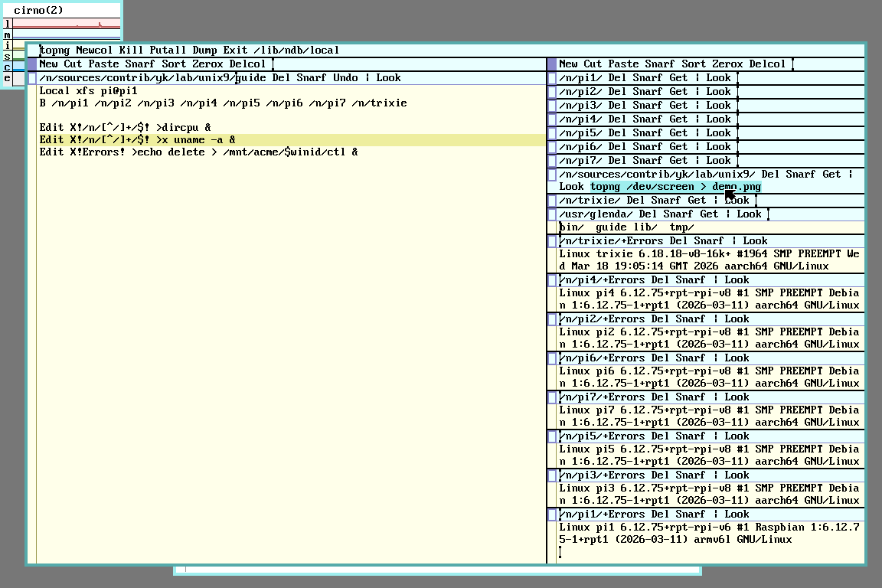
Task: Click the handle box left of /n/pi1/ tag
Action: pos(552,78)
